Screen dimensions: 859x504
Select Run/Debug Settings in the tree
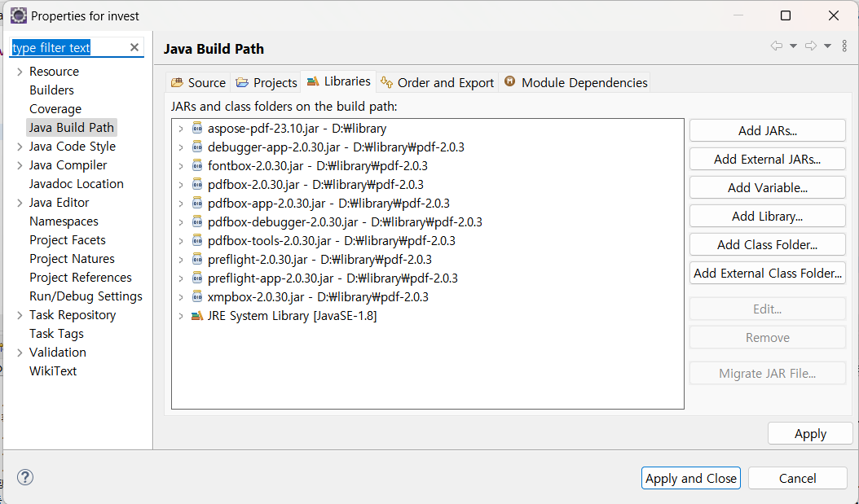[86, 296]
